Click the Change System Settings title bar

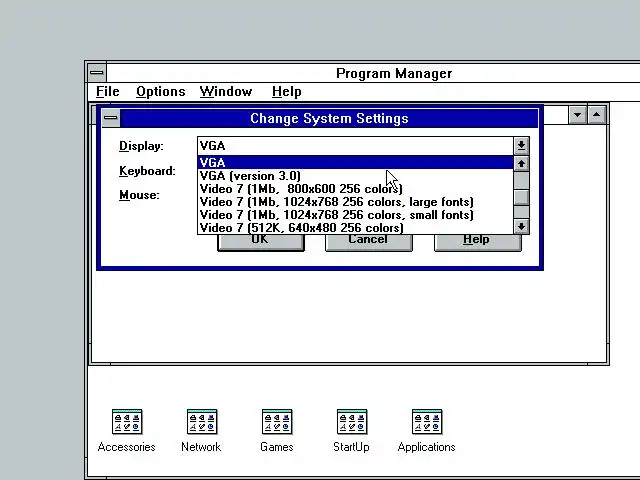(329, 118)
